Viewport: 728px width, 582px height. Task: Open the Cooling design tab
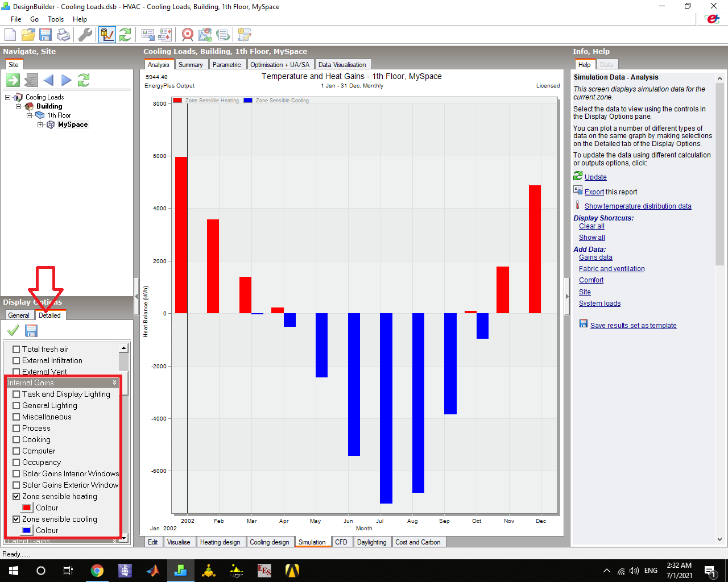click(270, 542)
